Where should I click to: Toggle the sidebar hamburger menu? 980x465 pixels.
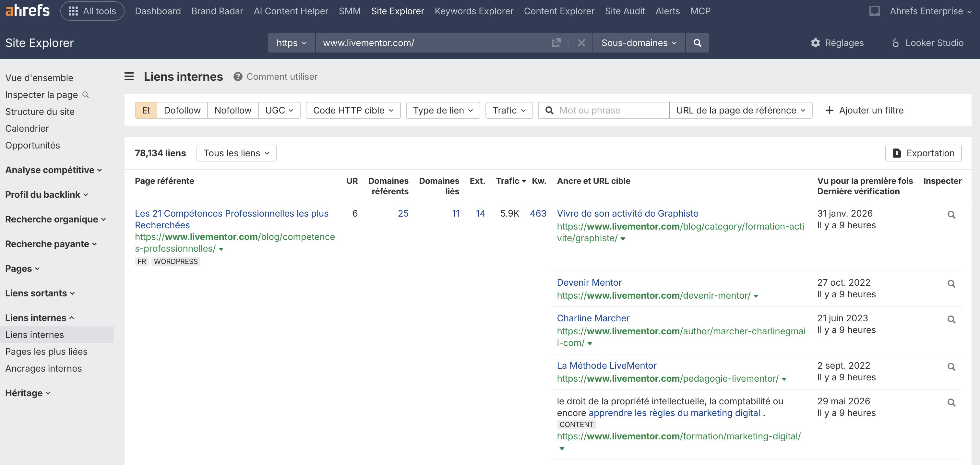(x=129, y=77)
